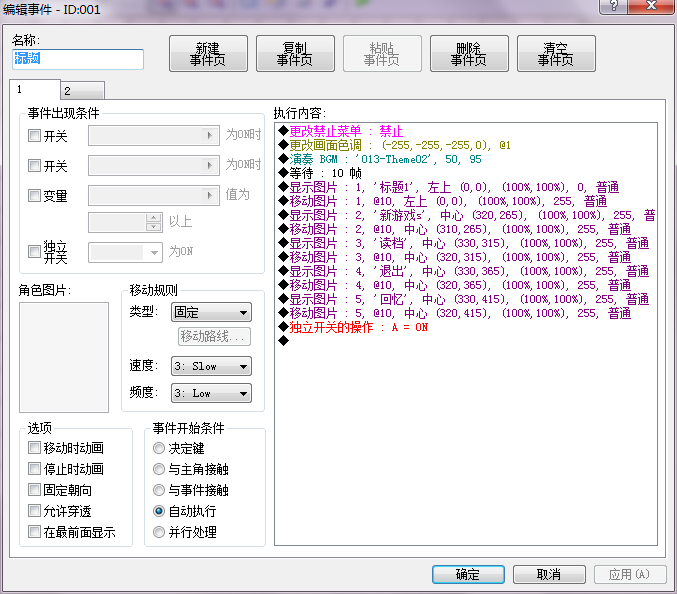Select the 移动图片 1 左上 command
677x594 pixels.
(x=443, y=201)
